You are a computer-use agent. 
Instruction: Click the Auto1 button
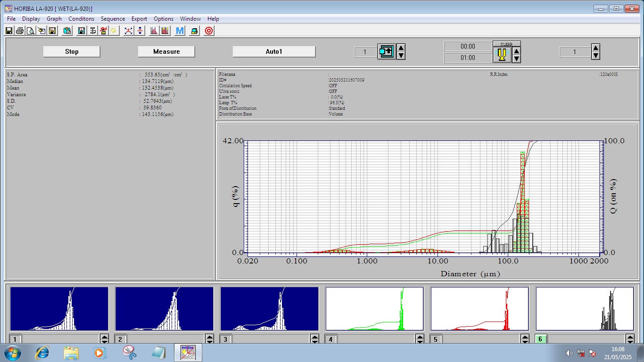273,51
